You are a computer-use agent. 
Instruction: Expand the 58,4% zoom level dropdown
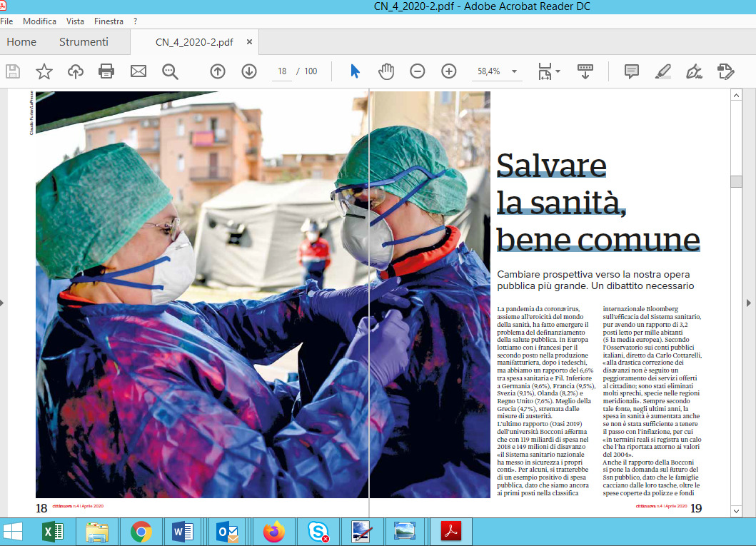(514, 71)
